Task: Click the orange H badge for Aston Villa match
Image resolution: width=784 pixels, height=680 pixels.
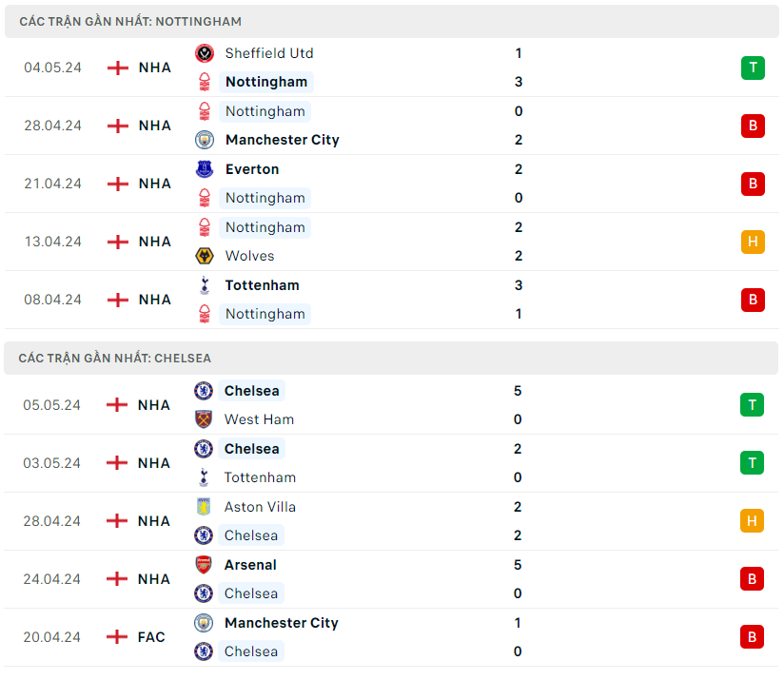Action: 753,521
